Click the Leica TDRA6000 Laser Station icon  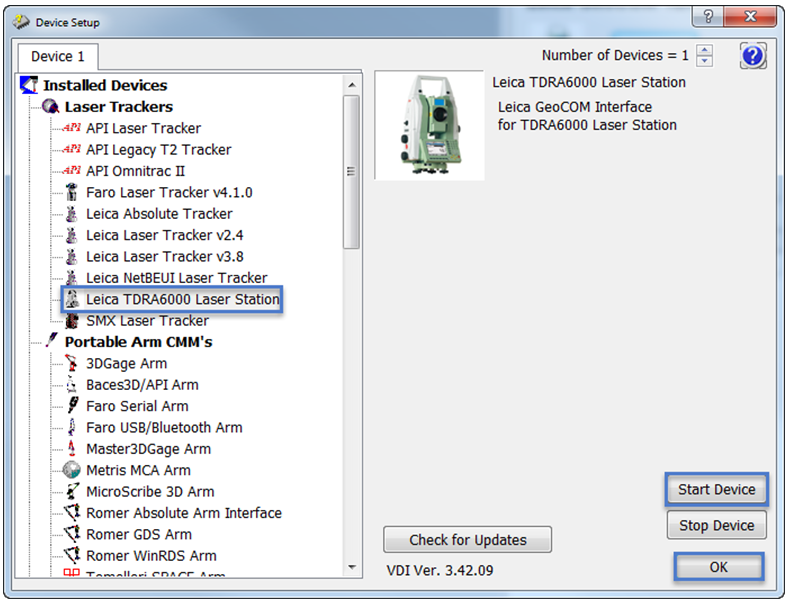click(x=72, y=299)
